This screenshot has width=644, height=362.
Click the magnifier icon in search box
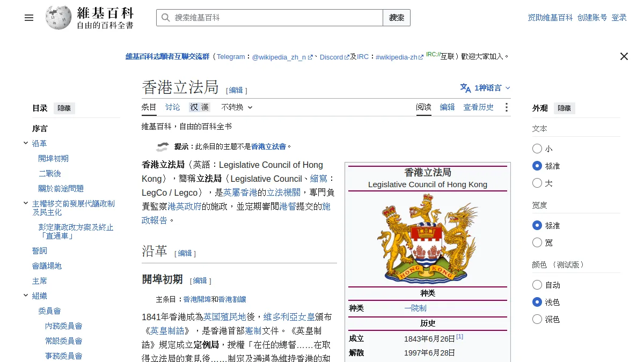pyautogui.click(x=166, y=18)
